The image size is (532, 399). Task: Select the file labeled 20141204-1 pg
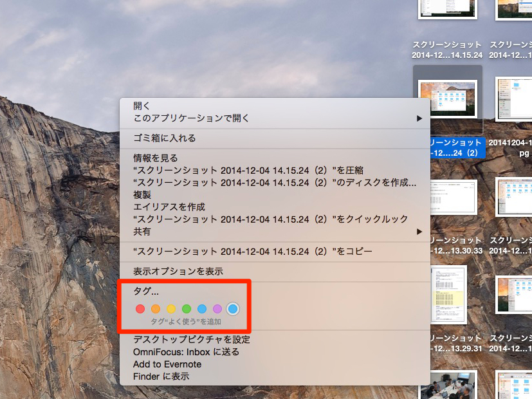pos(510,147)
